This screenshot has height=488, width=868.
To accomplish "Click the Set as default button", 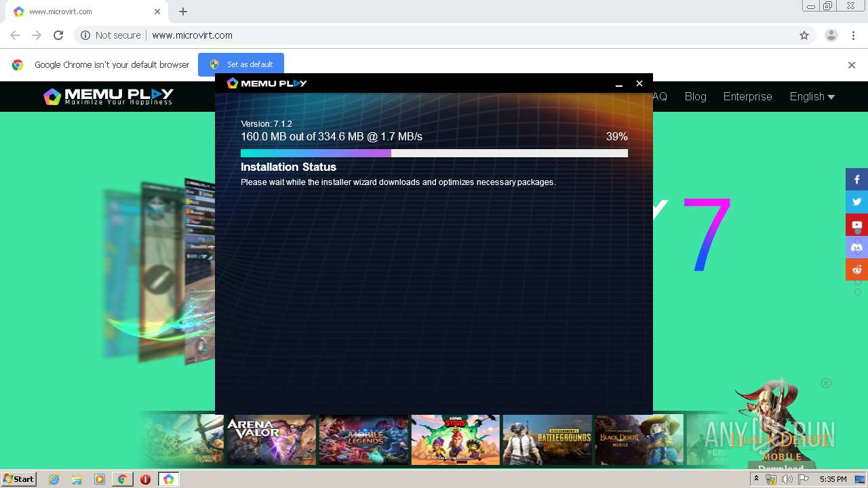I will coord(241,64).
